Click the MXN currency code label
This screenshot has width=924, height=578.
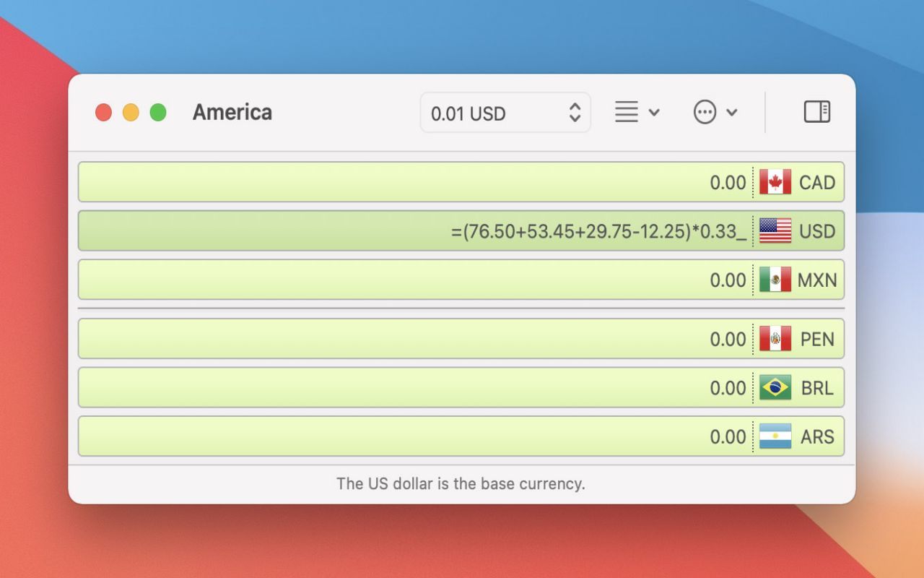coord(817,280)
